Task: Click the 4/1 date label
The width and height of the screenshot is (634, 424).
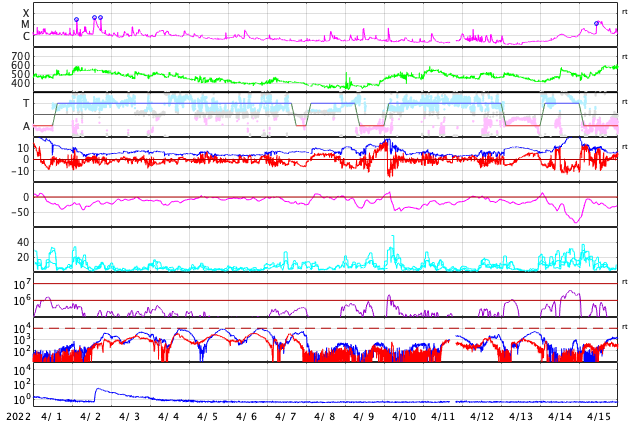Action: (x=52, y=416)
